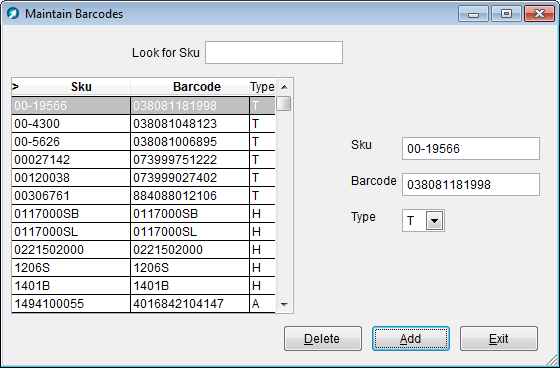Click the record selector header marked >
560x368 pixels.
16,87
